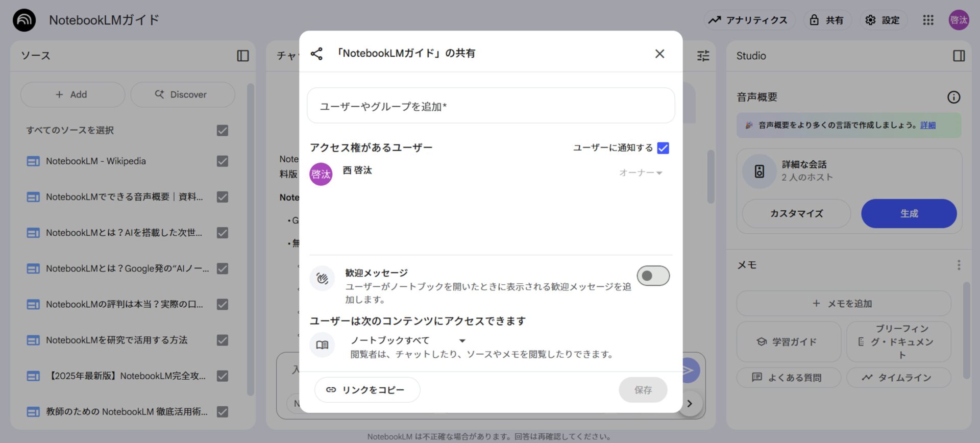The width and height of the screenshot is (980, 443).
Task: Uncheck NotebookLMを研究で活用する方法 checkbox
Action: [223, 340]
